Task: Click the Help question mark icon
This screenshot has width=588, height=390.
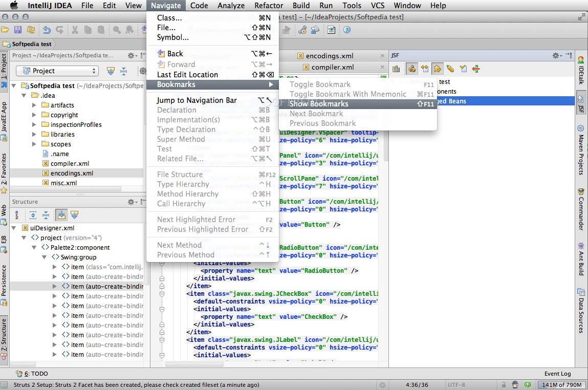Action: (347, 30)
